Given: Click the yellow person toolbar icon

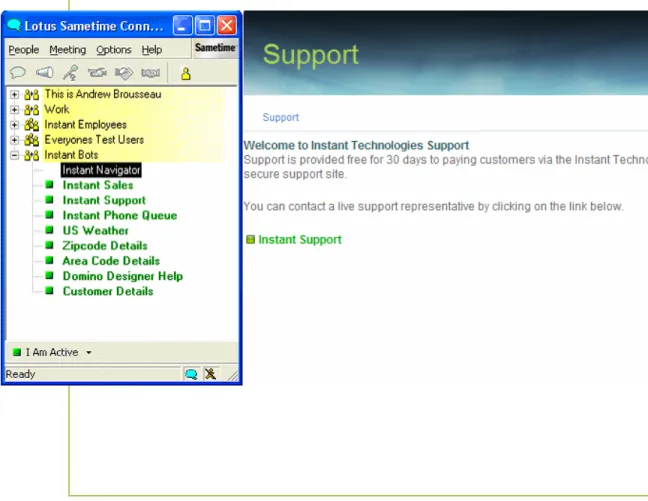Looking at the screenshot, I should click(186, 74).
